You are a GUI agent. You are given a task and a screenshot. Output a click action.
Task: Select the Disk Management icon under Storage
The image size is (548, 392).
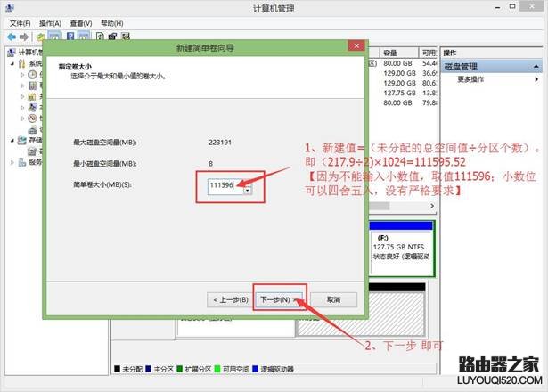pos(32,151)
